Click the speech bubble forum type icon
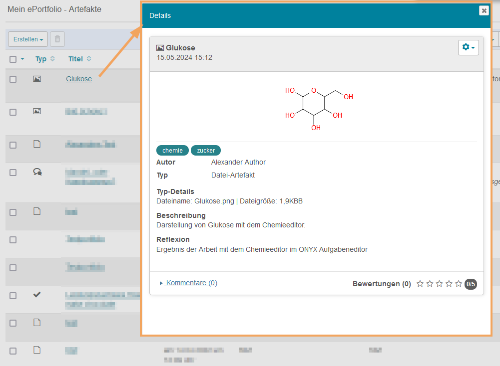Viewport: 500px width, 366px height. [x=37, y=172]
